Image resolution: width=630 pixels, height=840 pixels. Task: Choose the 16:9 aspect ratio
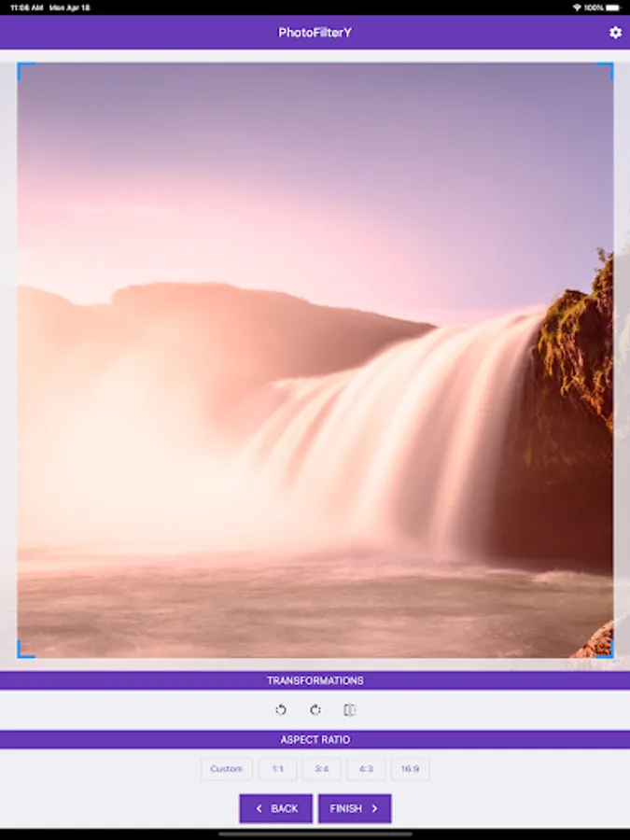410,769
